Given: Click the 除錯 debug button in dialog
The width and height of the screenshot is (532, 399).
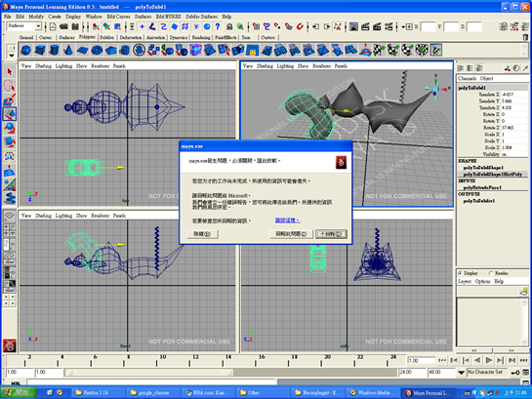Looking at the screenshot, I should 203,234.
